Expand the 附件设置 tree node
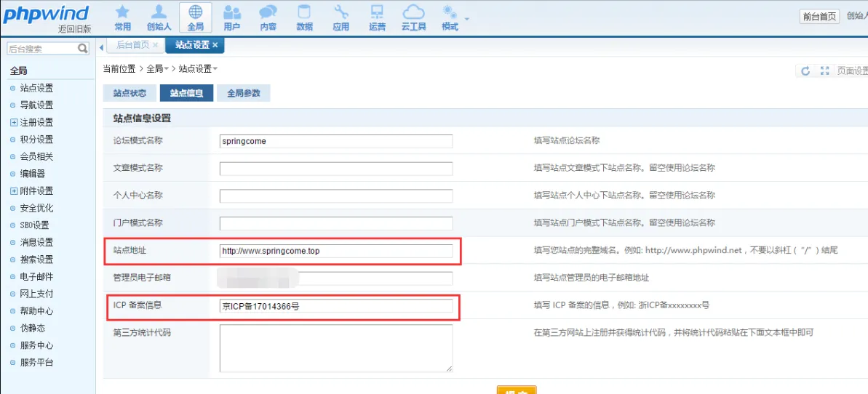Image resolution: width=868 pixels, height=394 pixels. coord(15,191)
